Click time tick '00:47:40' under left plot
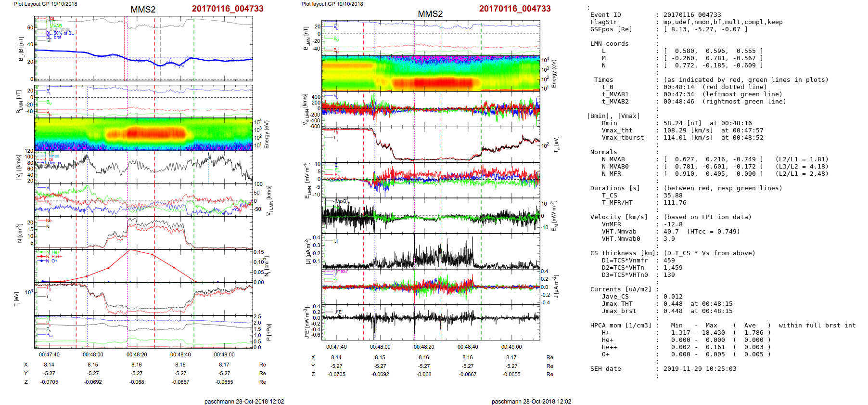This screenshot has width=868, height=405. click(x=49, y=354)
